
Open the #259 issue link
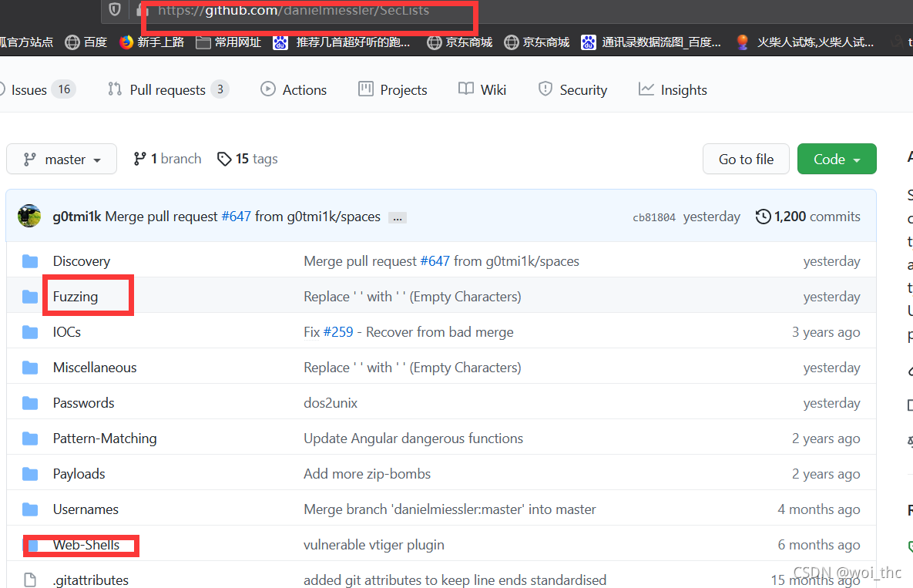[338, 332]
